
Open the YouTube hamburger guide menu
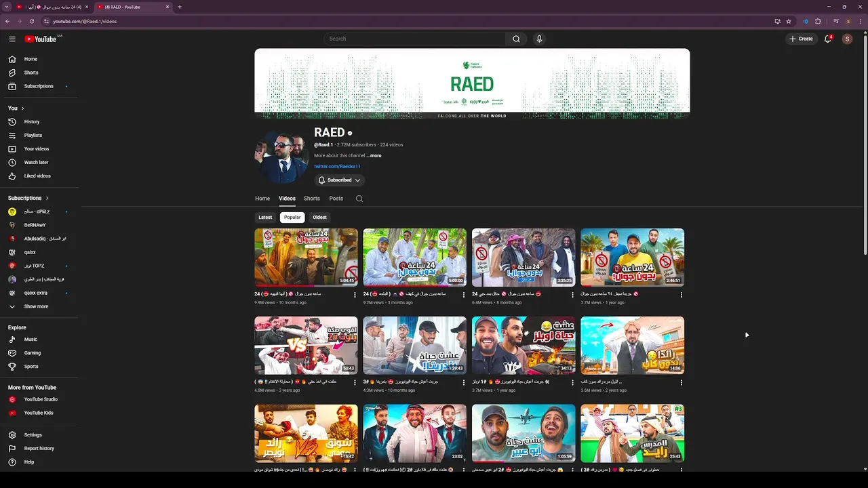coord(12,39)
